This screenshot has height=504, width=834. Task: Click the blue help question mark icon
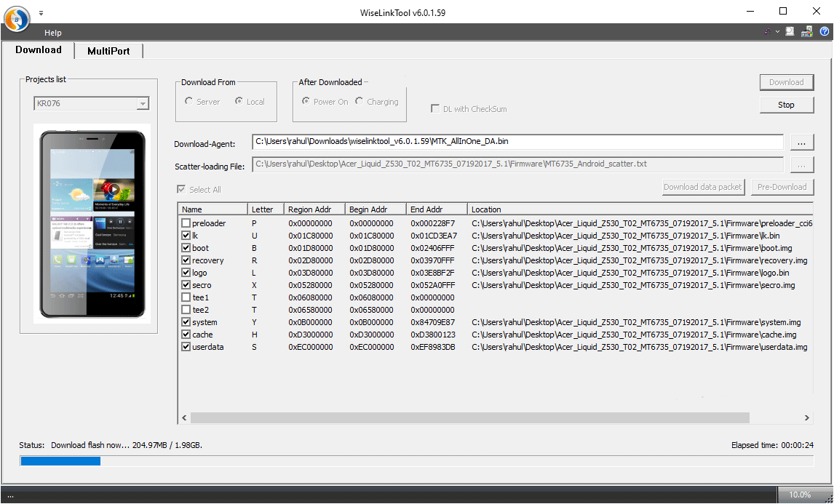[824, 32]
